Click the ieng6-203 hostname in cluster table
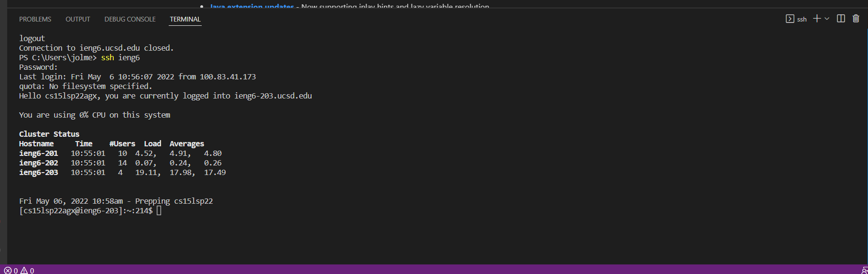 click(x=38, y=172)
